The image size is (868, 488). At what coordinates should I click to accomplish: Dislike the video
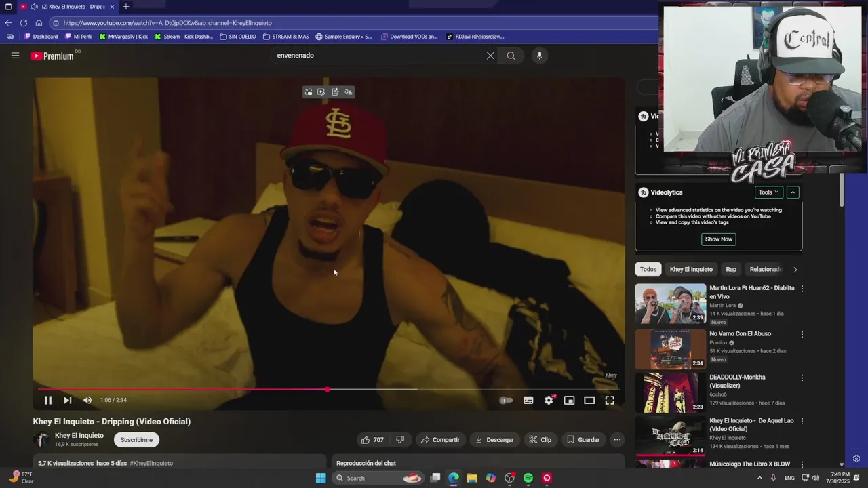(400, 440)
